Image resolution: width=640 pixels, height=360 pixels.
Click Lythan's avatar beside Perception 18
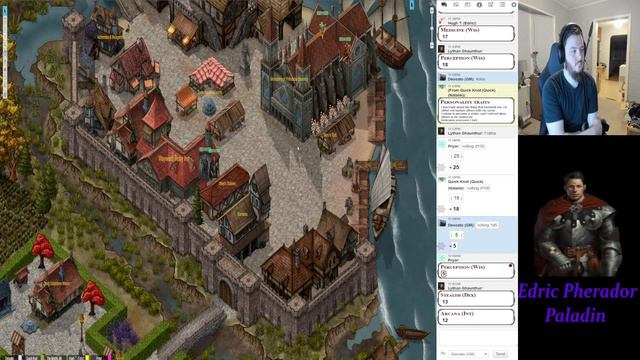click(x=441, y=49)
